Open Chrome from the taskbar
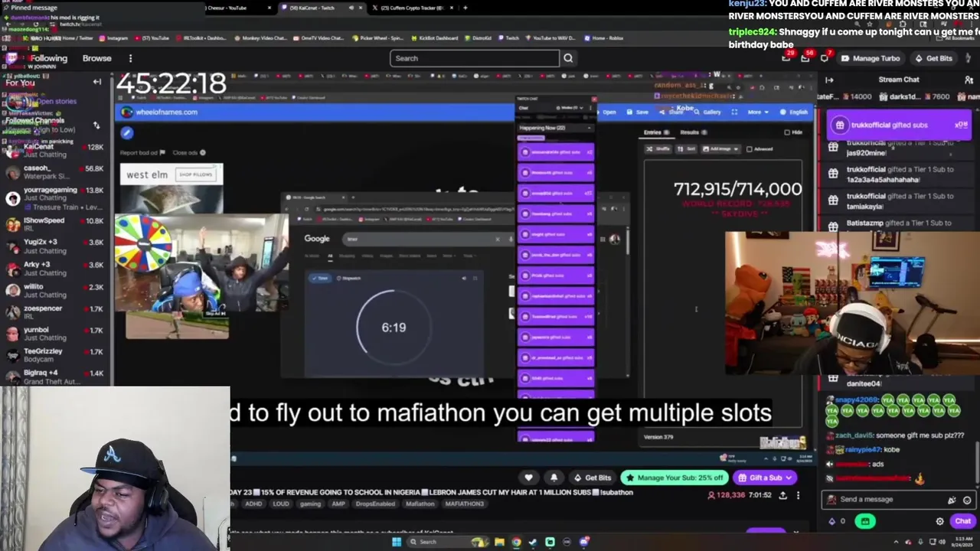The image size is (980, 551). 516,542
